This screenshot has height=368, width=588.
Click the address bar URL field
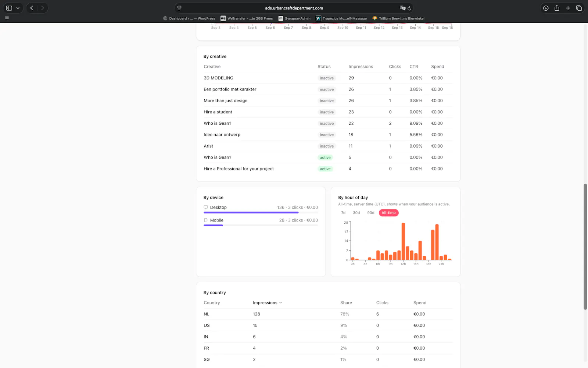294,8
